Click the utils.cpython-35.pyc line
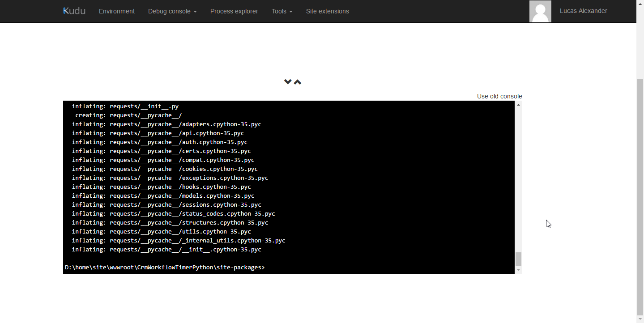 162,232
